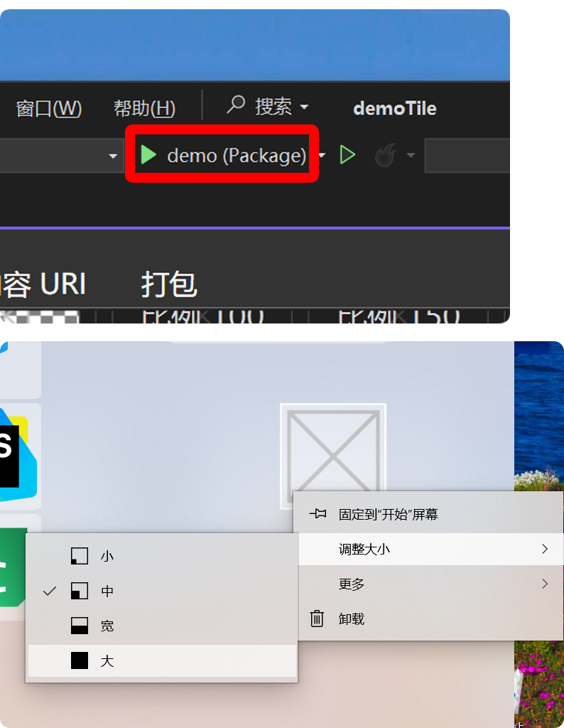The height and width of the screenshot is (728, 564).
Task: Click the placeholder demo tile thumbnail
Action: 333,449
